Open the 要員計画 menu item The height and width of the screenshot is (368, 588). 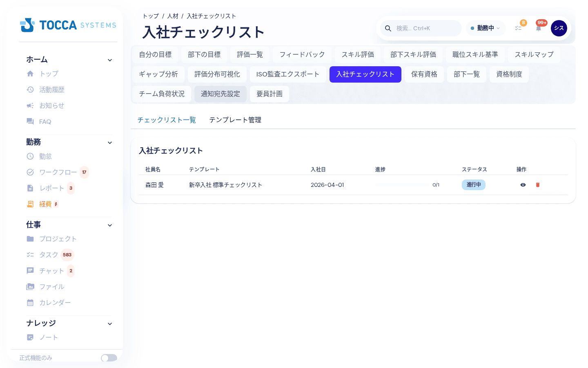pyautogui.click(x=269, y=94)
